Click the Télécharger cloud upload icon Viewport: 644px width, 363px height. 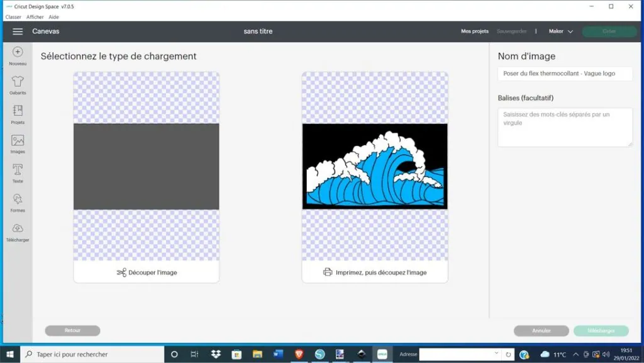pos(18,229)
